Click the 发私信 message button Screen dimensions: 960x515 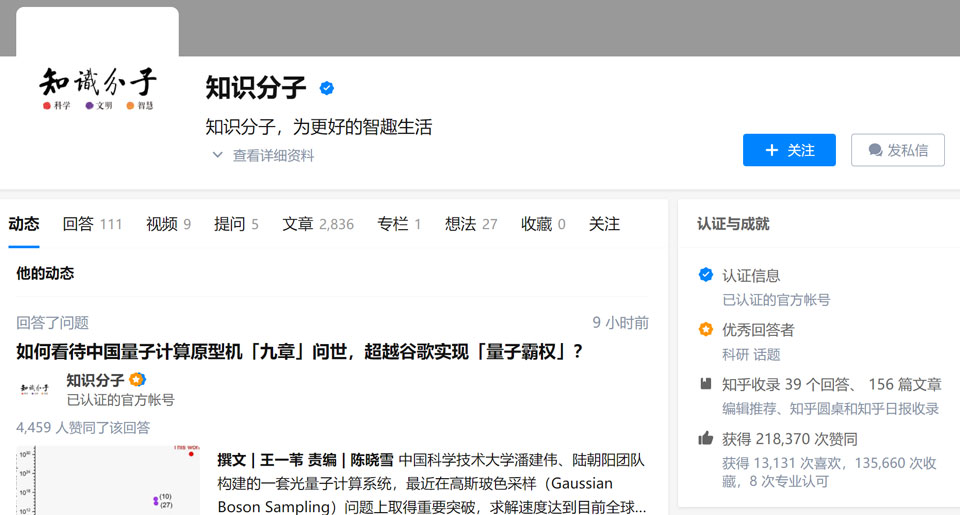(x=898, y=150)
